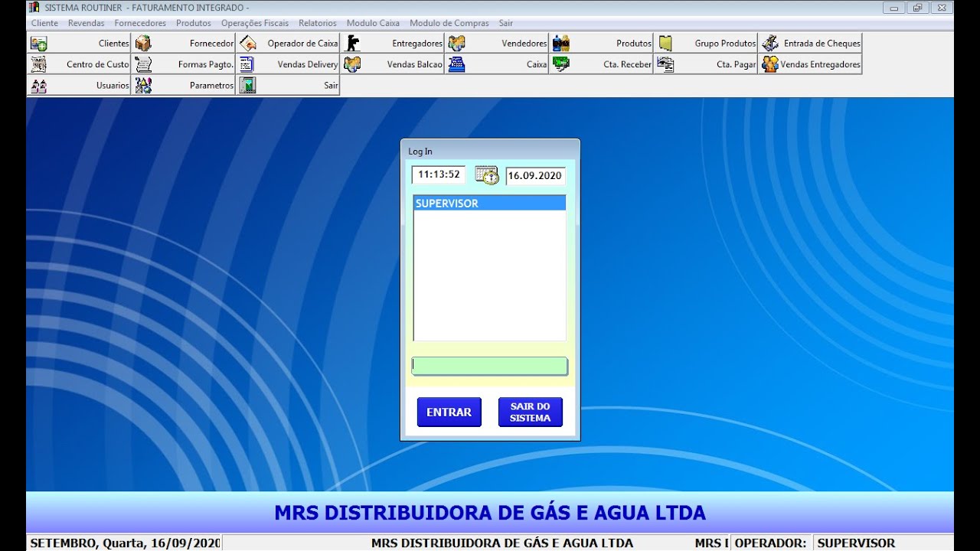Viewport: 980px width, 551px height.
Task: Open the Operador de Caixa icon
Action: (x=247, y=44)
